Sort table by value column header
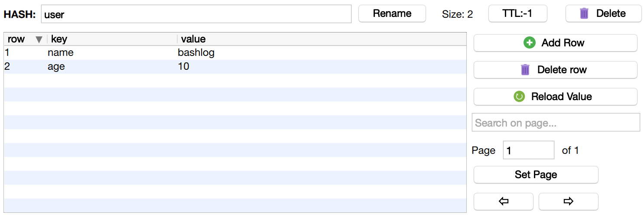644x215 pixels. [x=193, y=39]
